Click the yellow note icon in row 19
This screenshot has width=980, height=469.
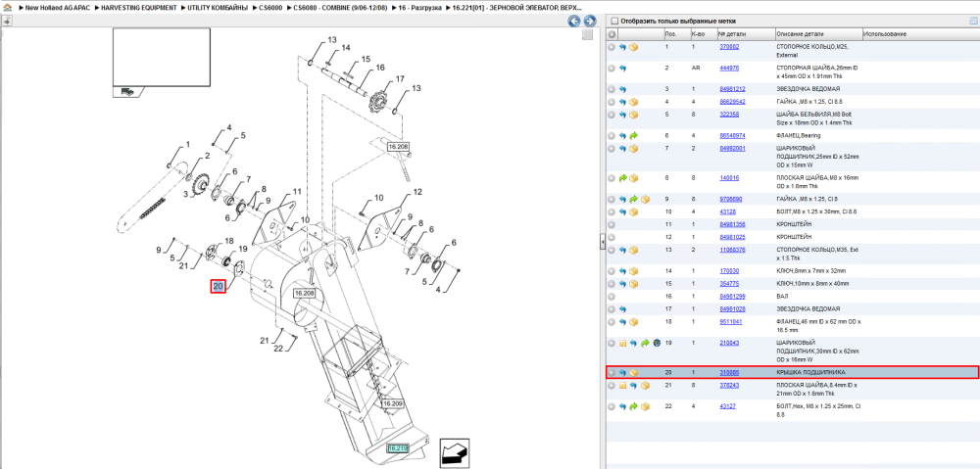coord(622,343)
